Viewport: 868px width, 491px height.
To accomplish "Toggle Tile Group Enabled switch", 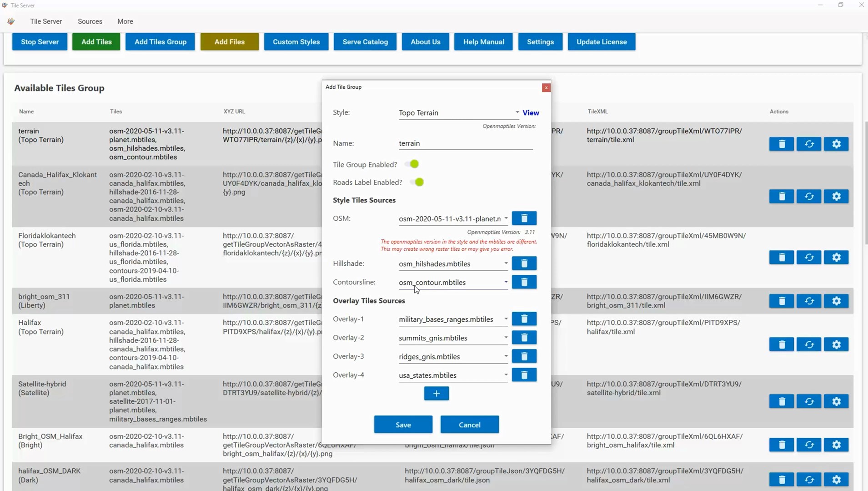I will [x=413, y=164].
